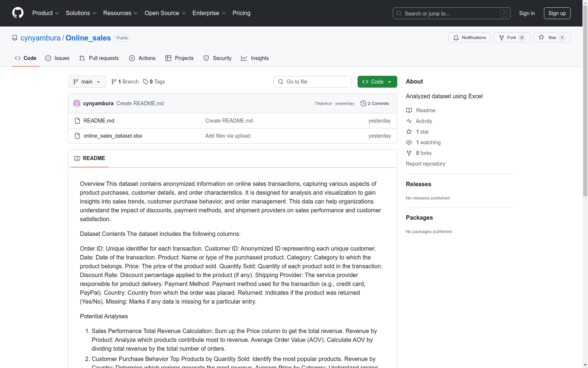Screen dimensions: 588x368
Task: Expand the Enterprise menu
Action: 209,13
